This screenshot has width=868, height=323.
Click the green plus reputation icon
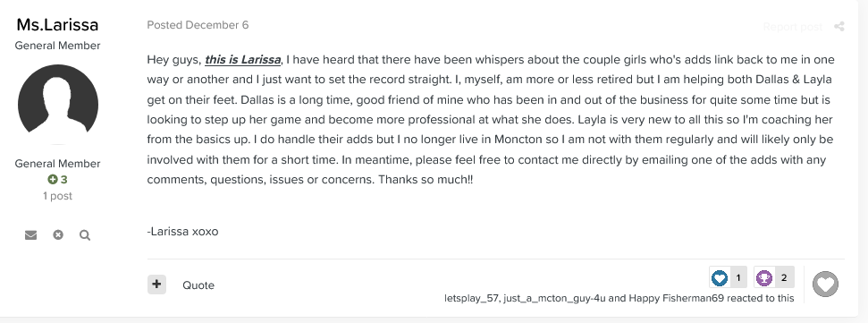pyautogui.click(x=53, y=180)
